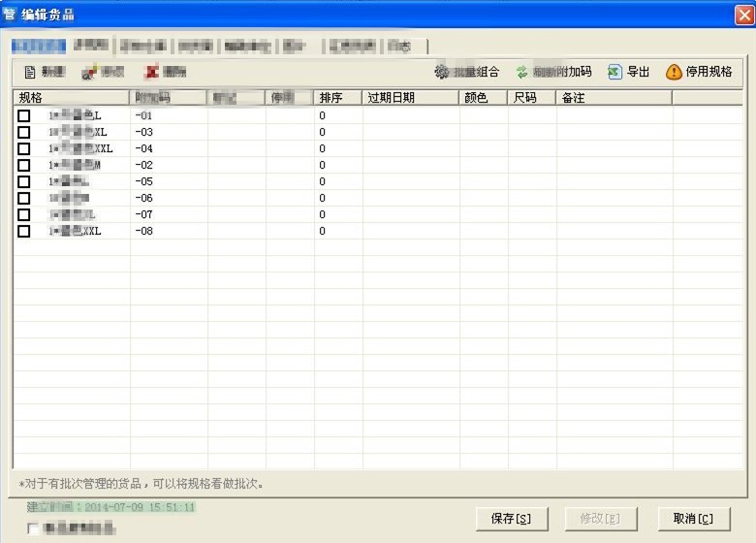Toggle the checkbox below the creation time
This screenshot has width=756, height=543.
[x=35, y=528]
